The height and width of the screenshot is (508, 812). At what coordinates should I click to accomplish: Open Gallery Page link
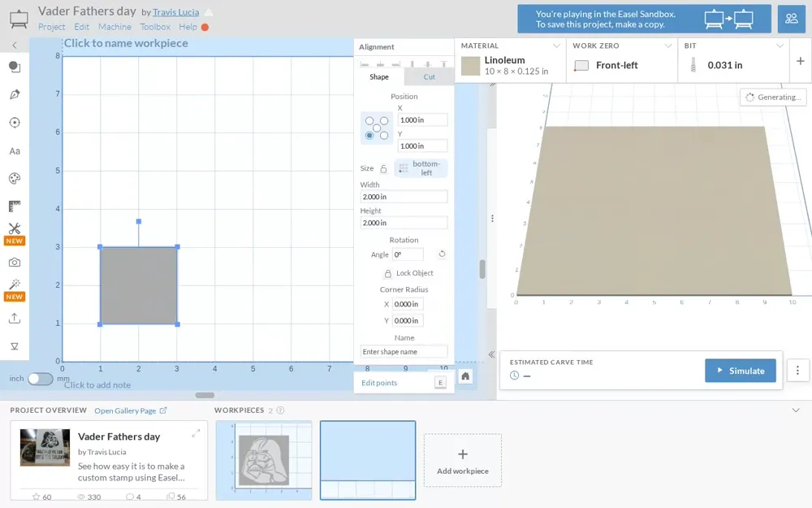(x=131, y=410)
